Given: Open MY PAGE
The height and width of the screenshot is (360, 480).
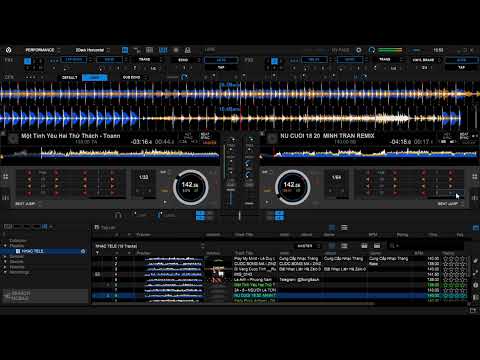Looking at the screenshot, I should pyautogui.click(x=340, y=50).
